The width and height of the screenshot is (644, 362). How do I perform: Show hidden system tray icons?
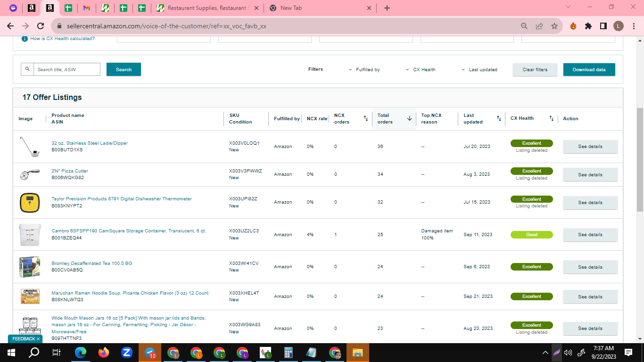pyautogui.click(x=545, y=352)
